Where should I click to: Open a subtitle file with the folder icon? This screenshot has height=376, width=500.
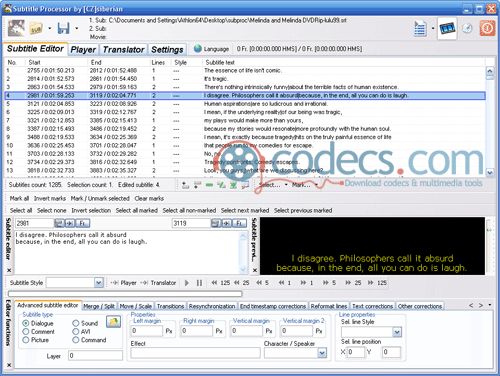click(x=36, y=28)
